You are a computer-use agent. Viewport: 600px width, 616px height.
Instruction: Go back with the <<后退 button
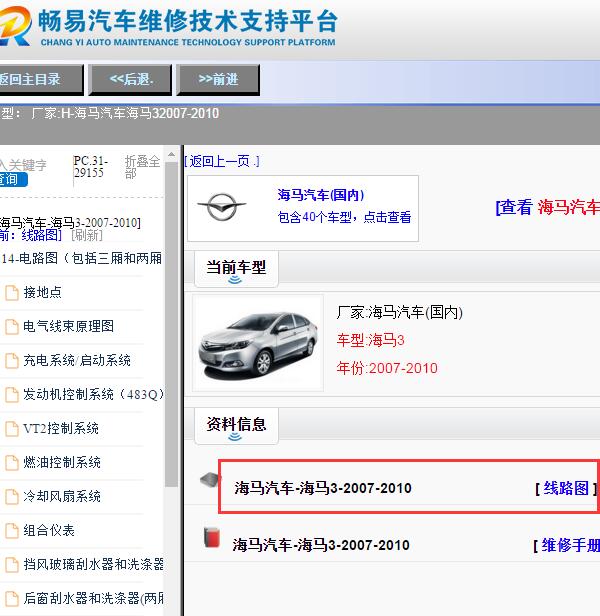tap(130, 80)
